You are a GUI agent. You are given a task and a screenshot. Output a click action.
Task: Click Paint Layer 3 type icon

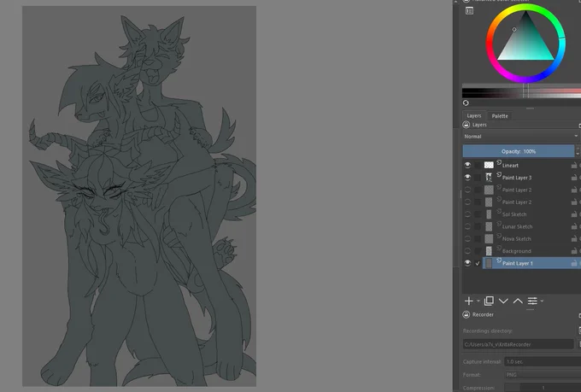(499, 174)
